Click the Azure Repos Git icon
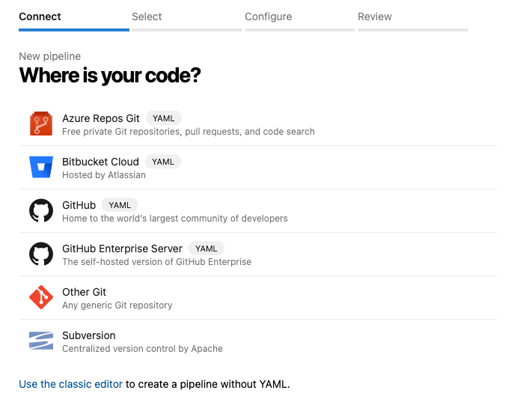The height and width of the screenshot is (405, 532). point(41,124)
